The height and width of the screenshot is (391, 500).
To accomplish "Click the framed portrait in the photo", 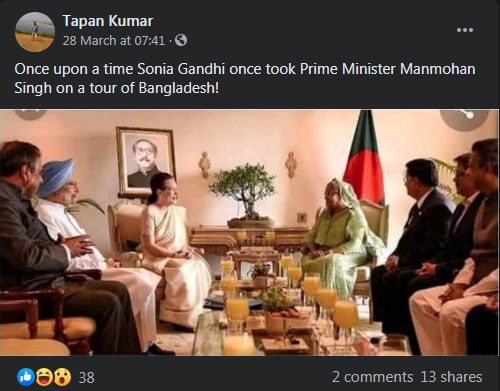I will pyautogui.click(x=145, y=162).
